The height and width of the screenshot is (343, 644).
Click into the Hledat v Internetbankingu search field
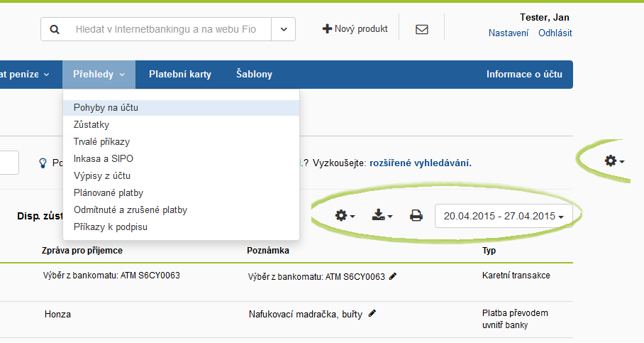pos(166,29)
